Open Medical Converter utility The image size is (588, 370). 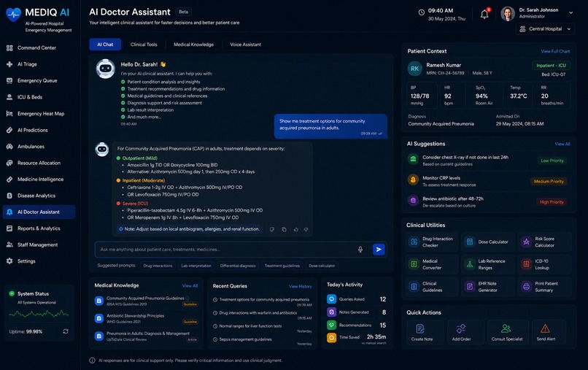[432, 265]
